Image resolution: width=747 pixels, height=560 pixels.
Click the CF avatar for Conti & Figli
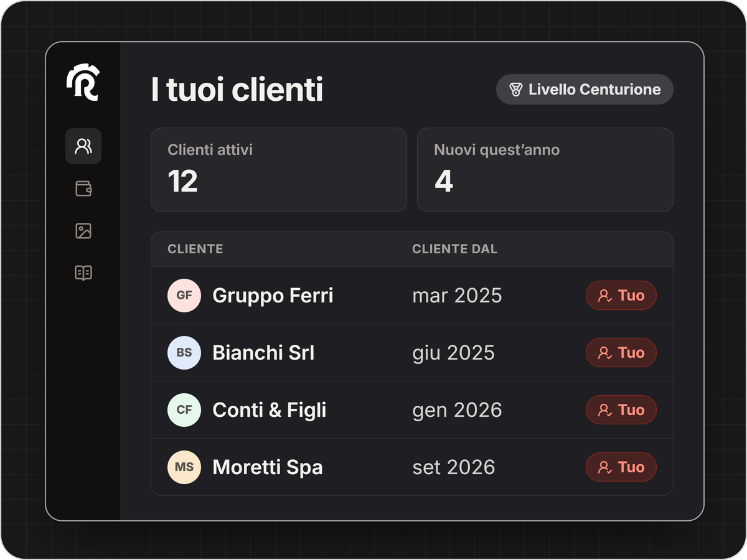coord(184,410)
